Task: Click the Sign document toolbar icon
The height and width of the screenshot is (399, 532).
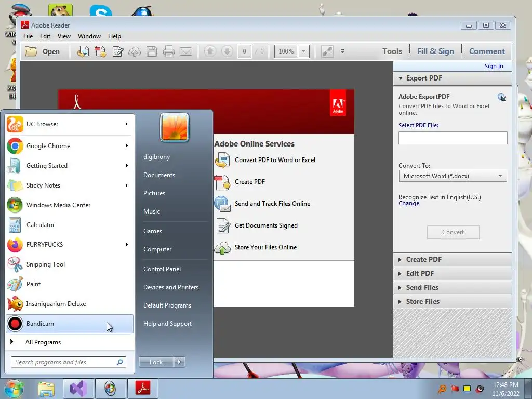Action: 118,51
